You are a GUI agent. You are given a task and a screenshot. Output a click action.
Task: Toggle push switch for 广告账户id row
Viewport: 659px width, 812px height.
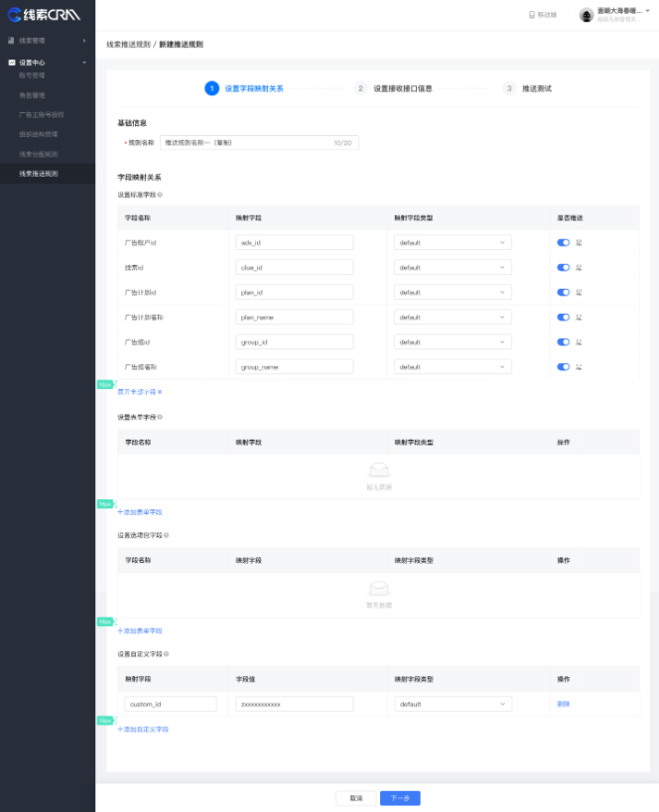coord(563,242)
